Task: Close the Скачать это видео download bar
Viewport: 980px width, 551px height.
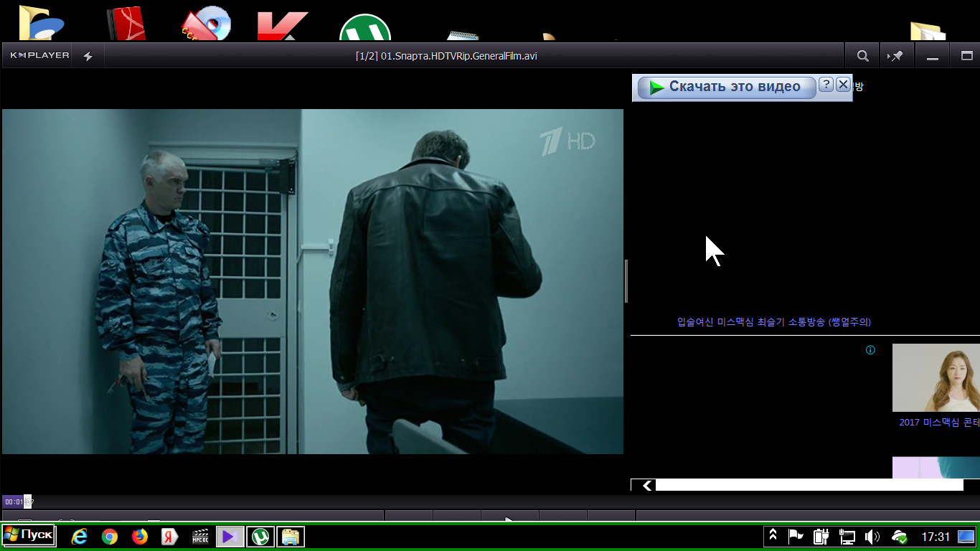Action: coord(843,85)
